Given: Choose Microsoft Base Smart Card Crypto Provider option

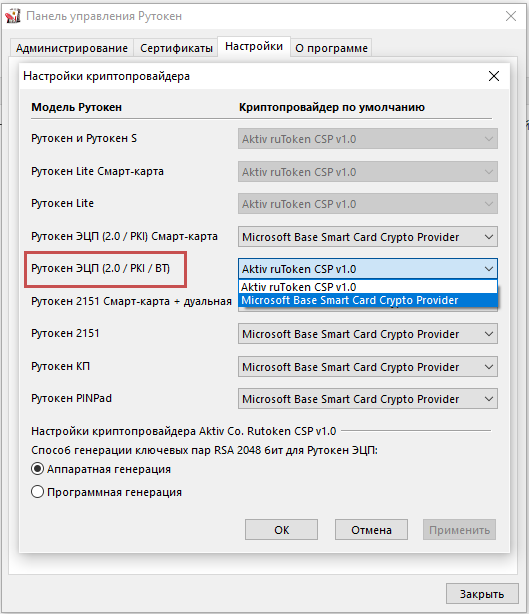Looking at the screenshot, I should [368, 300].
